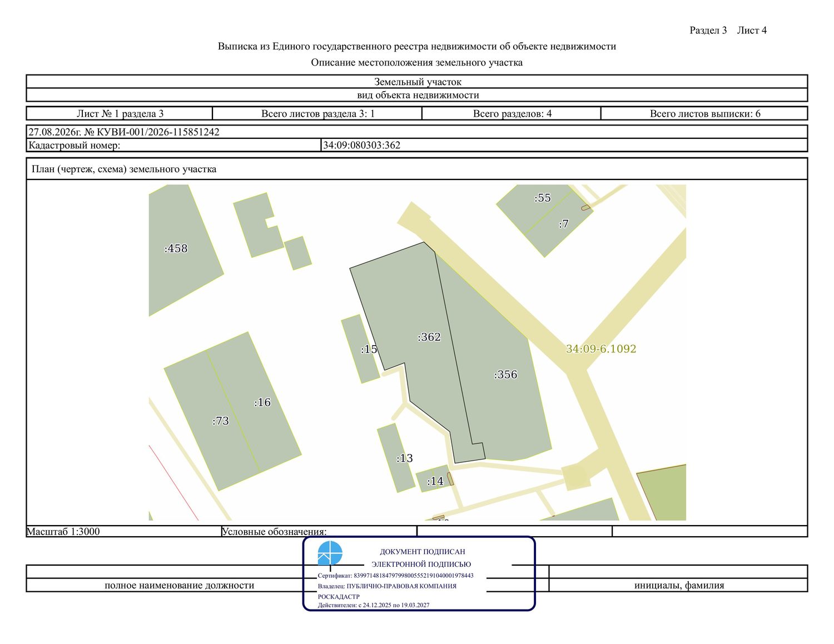Click the "Действителен: с 24.12.2025 по 19.03.2027" line
834x644 pixels.
[x=374, y=605]
